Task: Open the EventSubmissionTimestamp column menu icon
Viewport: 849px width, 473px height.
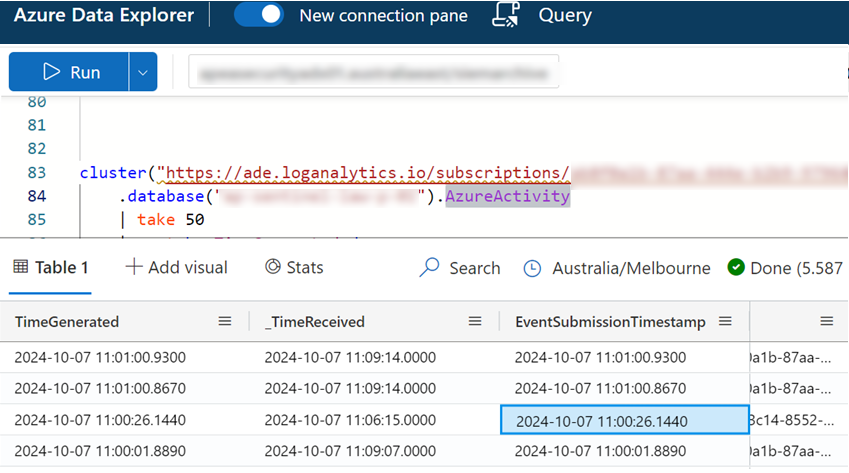Action: (x=725, y=321)
